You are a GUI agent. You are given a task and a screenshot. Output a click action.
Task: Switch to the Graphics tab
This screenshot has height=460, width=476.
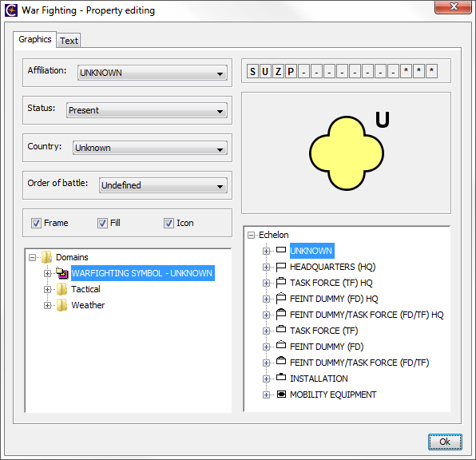[x=34, y=39]
